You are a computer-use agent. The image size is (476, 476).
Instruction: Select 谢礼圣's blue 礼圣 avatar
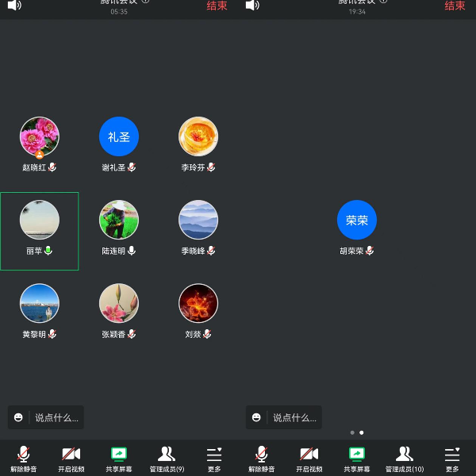tap(119, 136)
